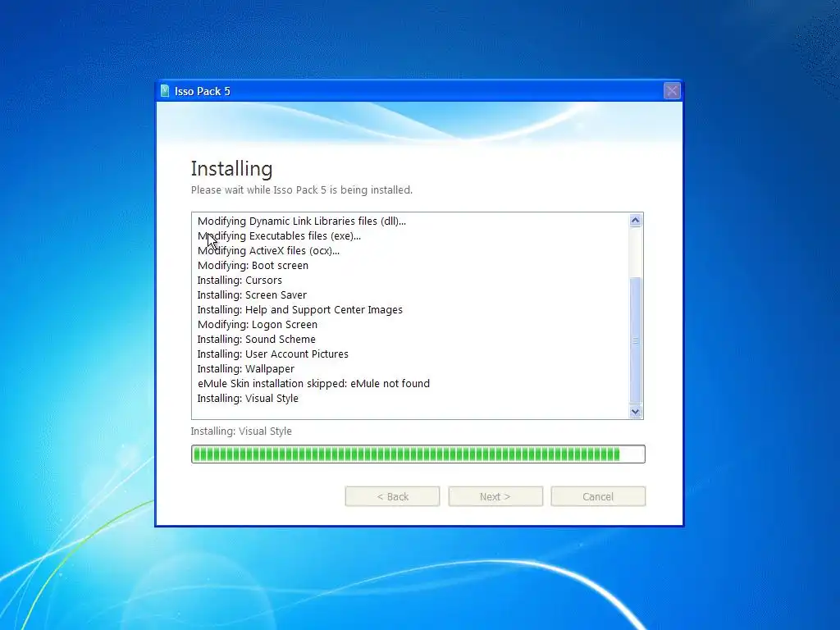
Task: Select the 'Modifying ActiveX files (ocx)...' line
Action: pyautogui.click(x=268, y=251)
